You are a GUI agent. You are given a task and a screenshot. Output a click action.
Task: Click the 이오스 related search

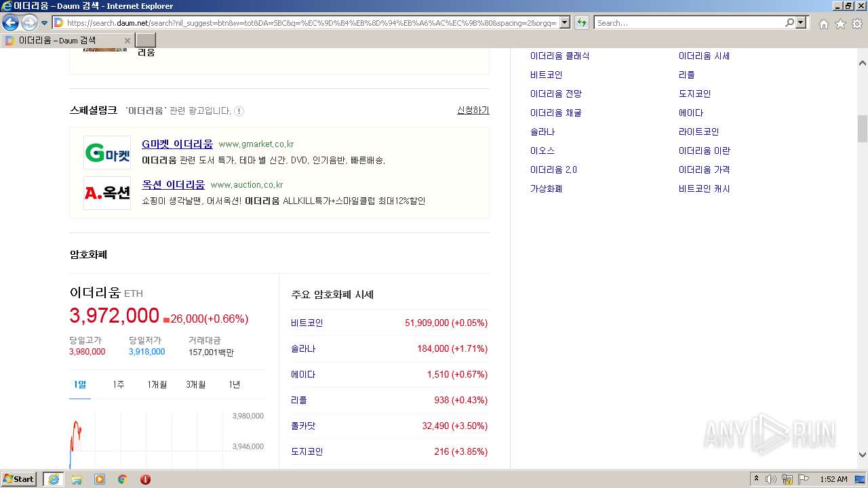pyautogui.click(x=542, y=150)
